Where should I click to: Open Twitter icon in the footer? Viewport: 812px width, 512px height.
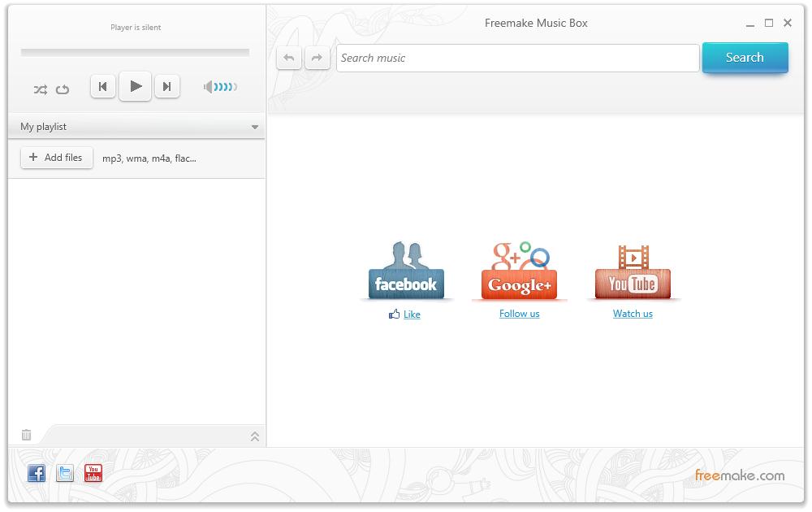(x=65, y=473)
